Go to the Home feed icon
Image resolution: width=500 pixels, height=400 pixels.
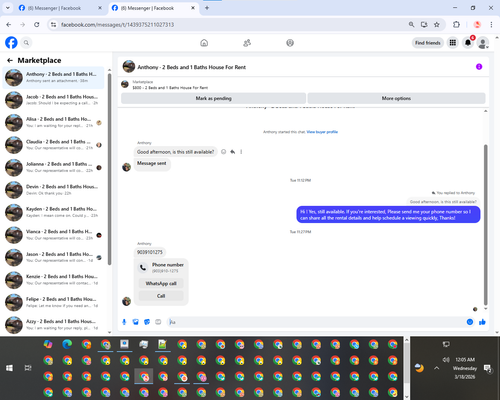click(204, 43)
